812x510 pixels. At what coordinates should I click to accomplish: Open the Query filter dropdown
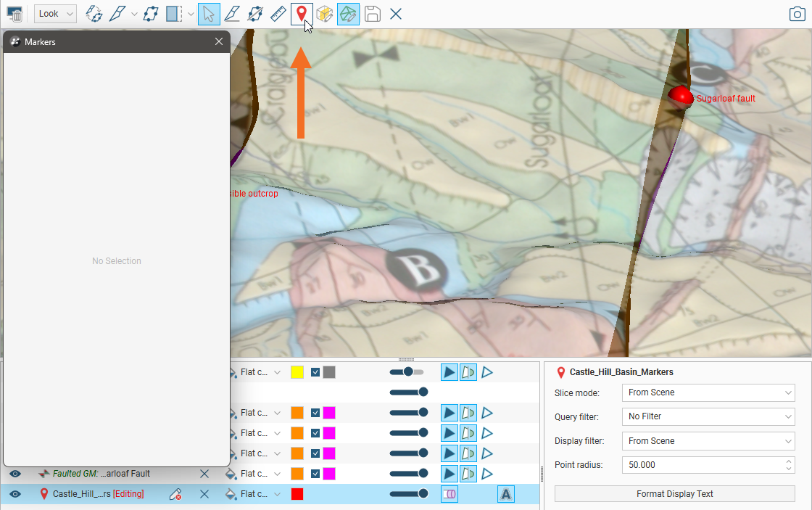[709, 416]
